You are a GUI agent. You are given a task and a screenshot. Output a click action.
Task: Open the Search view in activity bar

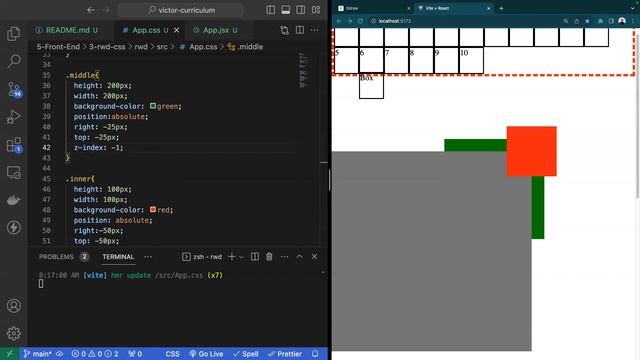(x=13, y=61)
